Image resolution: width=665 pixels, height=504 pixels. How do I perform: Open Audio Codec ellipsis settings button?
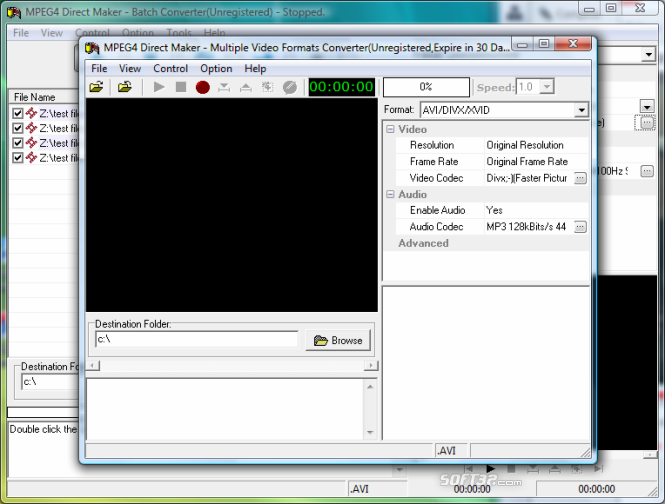[x=580, y=227]
